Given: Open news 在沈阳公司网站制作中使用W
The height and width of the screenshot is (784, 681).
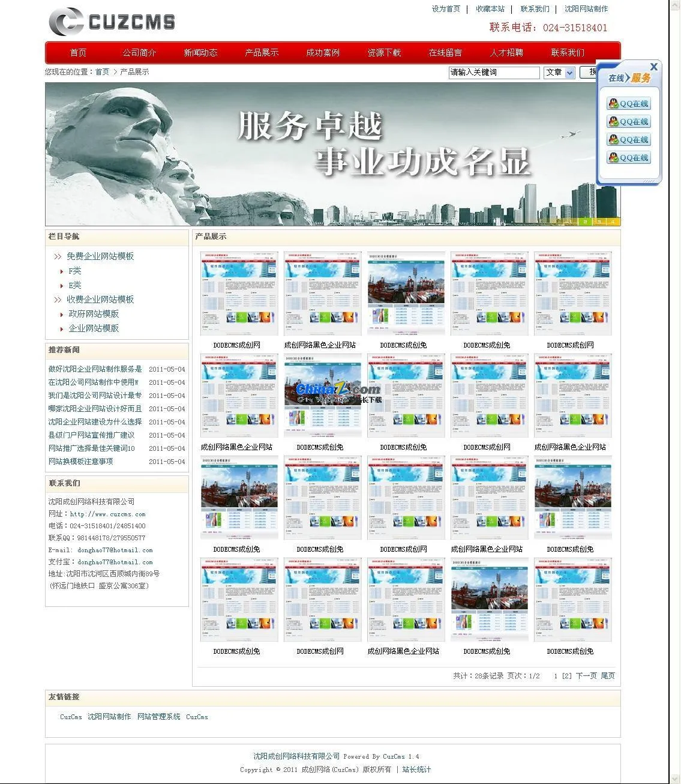Looking at the screenshot, I should pyautogui.click(x=94, y=382).
